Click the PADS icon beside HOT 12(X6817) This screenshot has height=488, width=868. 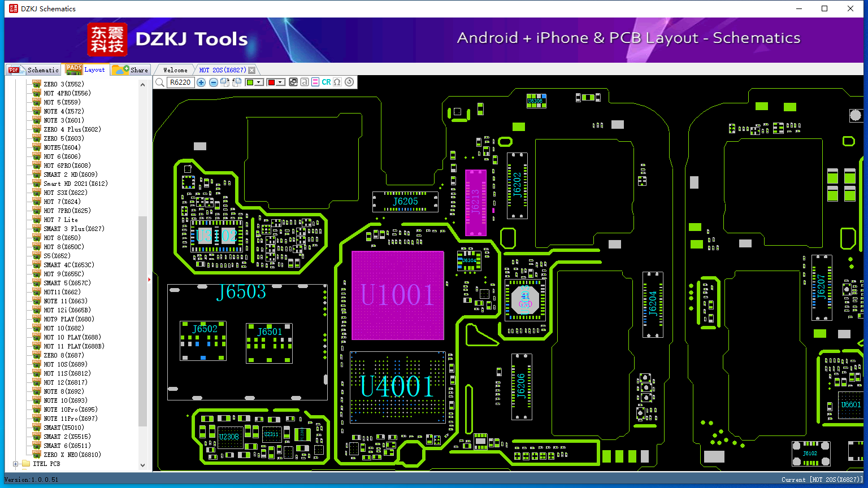[37, 382]
